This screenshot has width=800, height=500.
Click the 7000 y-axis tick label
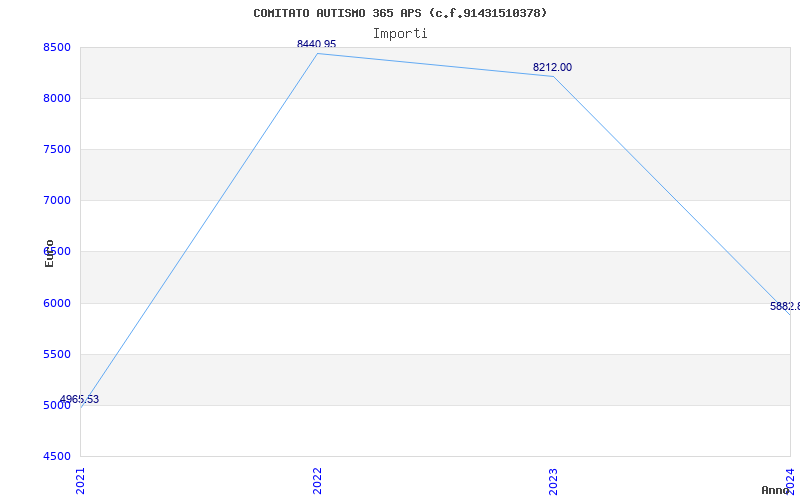point(57,200)
